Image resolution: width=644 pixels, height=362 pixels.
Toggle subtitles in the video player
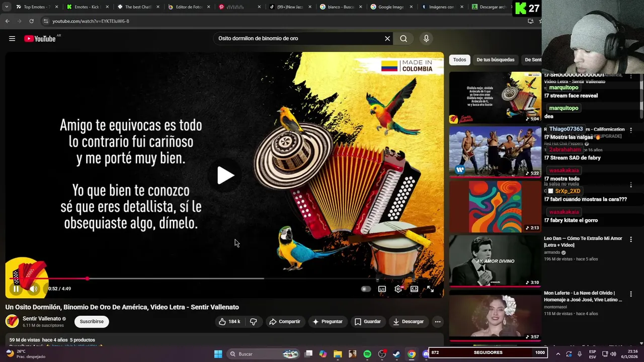[382, 289]
